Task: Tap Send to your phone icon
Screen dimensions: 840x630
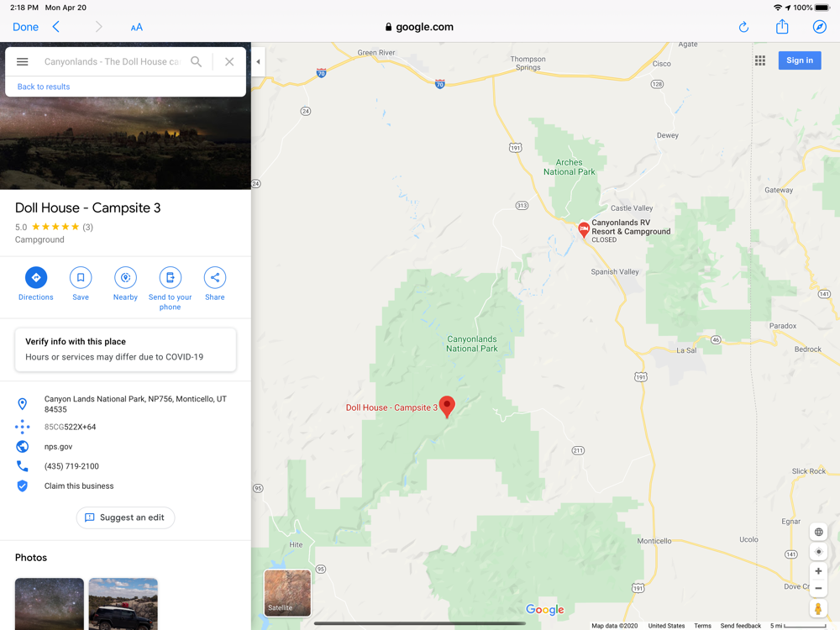Action: [170, 277]
